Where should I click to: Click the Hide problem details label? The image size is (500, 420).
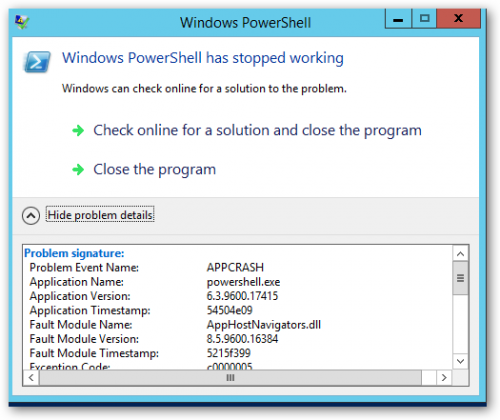[100, 215]
